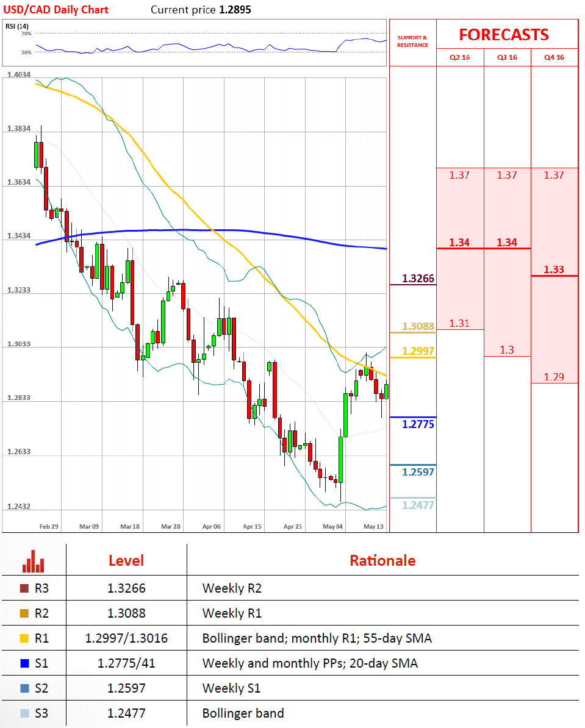Click the FORECASTS heading

coord(504,35)
